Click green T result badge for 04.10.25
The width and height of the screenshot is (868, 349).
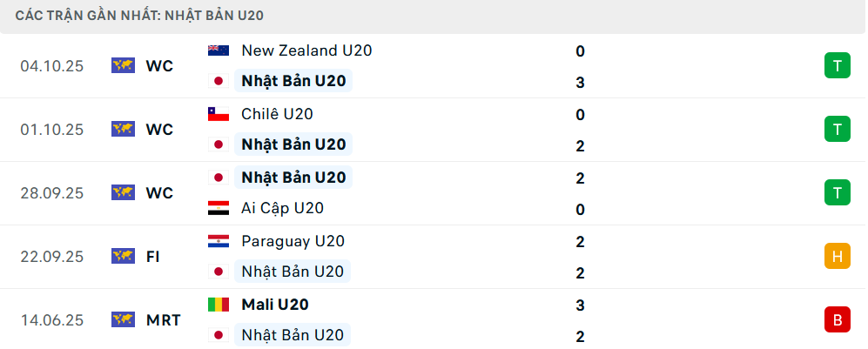tap(837, 65)
